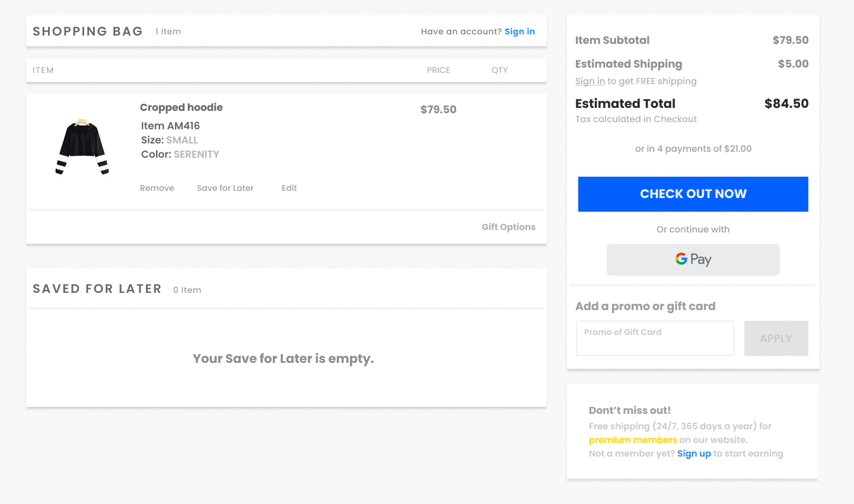854x504 pixels.
Task: Sign in via the 'Have an account?' link
Action: coord(520,31)
